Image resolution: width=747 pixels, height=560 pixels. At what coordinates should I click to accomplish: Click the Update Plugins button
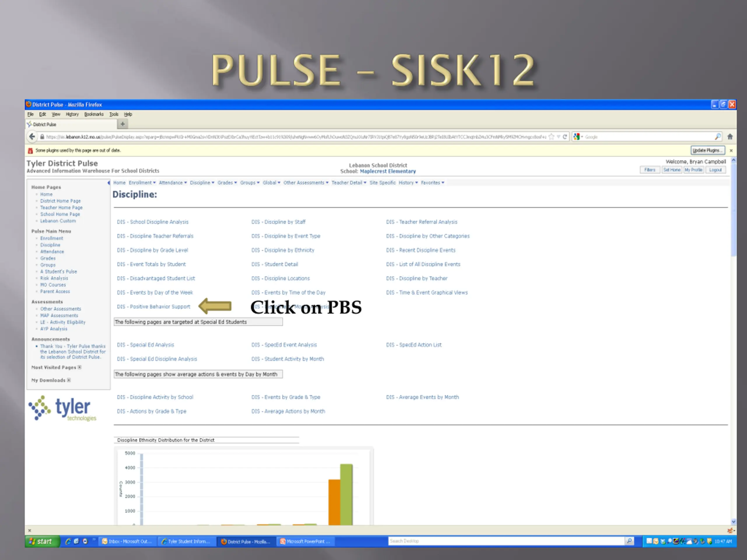708,150
